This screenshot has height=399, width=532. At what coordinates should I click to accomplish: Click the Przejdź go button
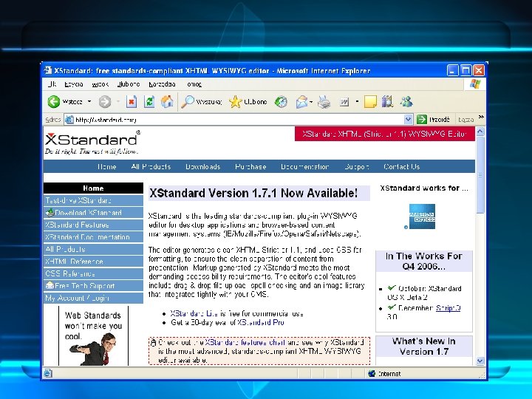pos(433,120)
